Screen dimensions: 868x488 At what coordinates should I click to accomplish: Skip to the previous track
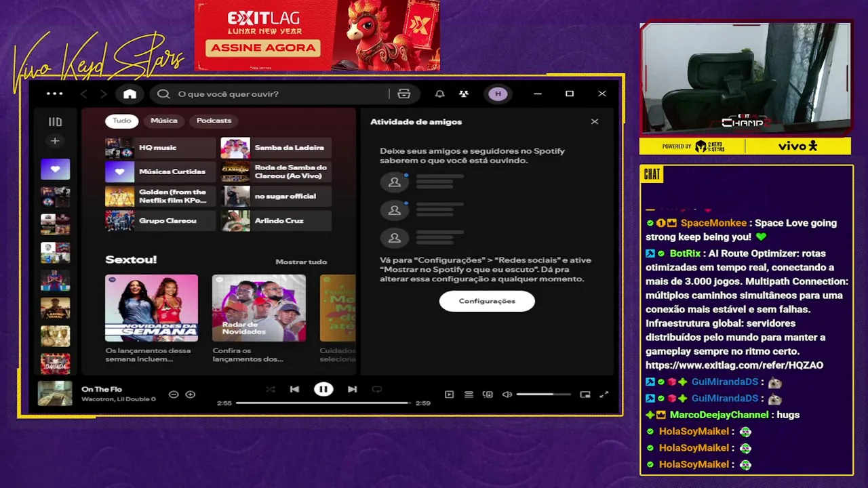[294, 389]
